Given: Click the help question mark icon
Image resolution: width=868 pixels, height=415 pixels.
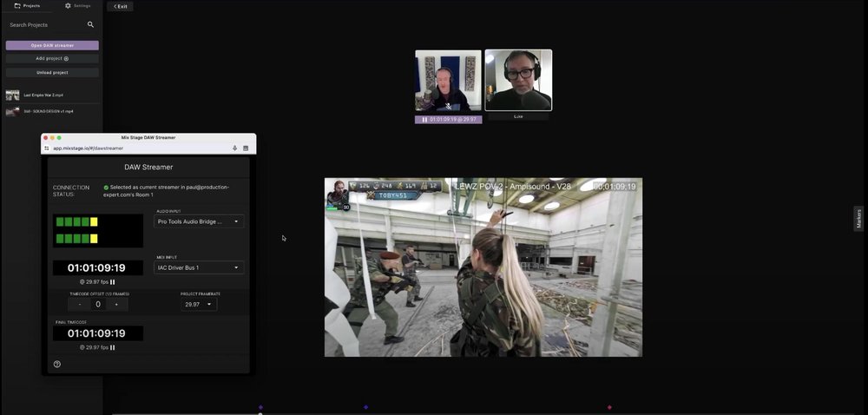Looking at the screenshot, I should [x=57, y=364].
